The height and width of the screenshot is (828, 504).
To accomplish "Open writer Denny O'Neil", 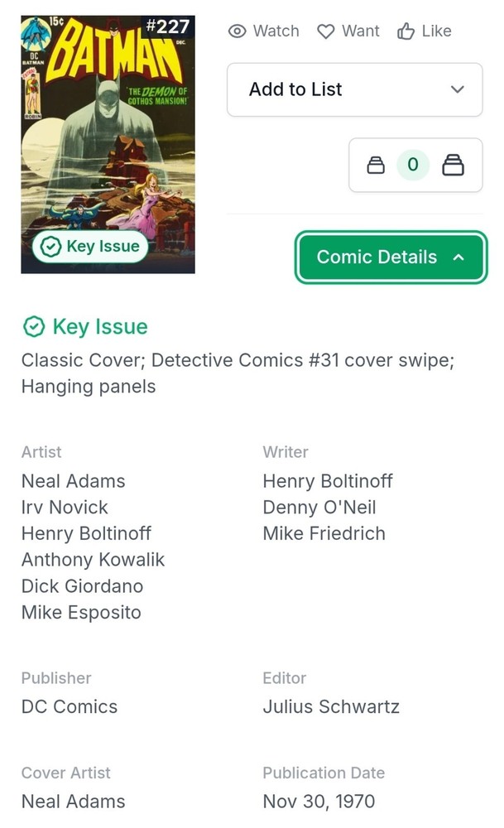I will tap(319, 508).
